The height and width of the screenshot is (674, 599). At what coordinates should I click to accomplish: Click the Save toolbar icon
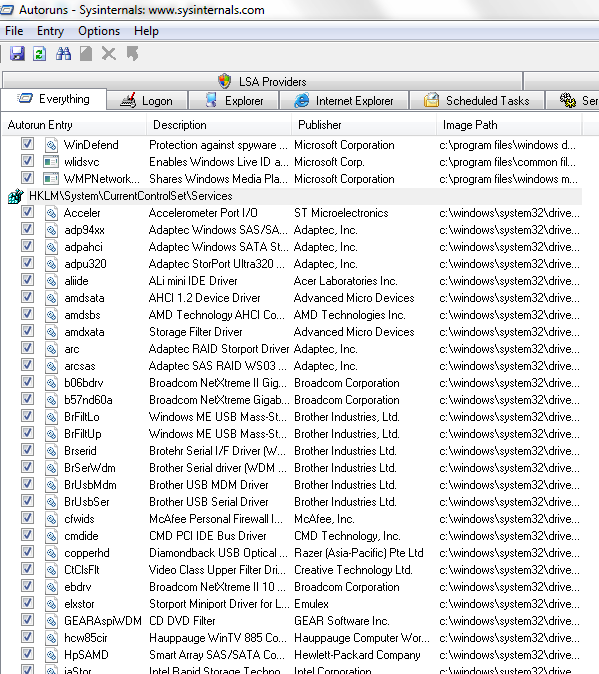click(17, 54)
